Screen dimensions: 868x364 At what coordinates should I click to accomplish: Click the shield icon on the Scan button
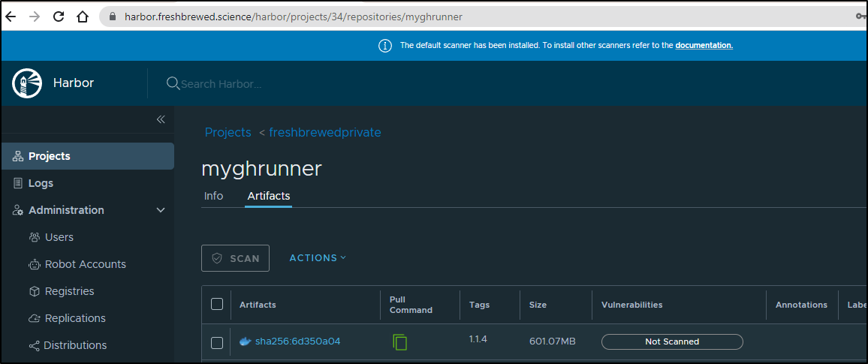(x=217, y=258)
